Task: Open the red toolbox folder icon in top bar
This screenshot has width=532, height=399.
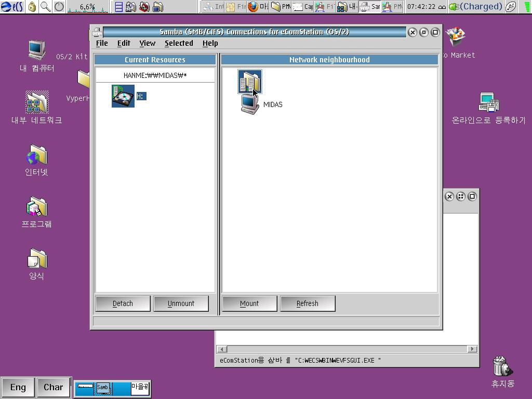Action: click(x=144, y=7)
